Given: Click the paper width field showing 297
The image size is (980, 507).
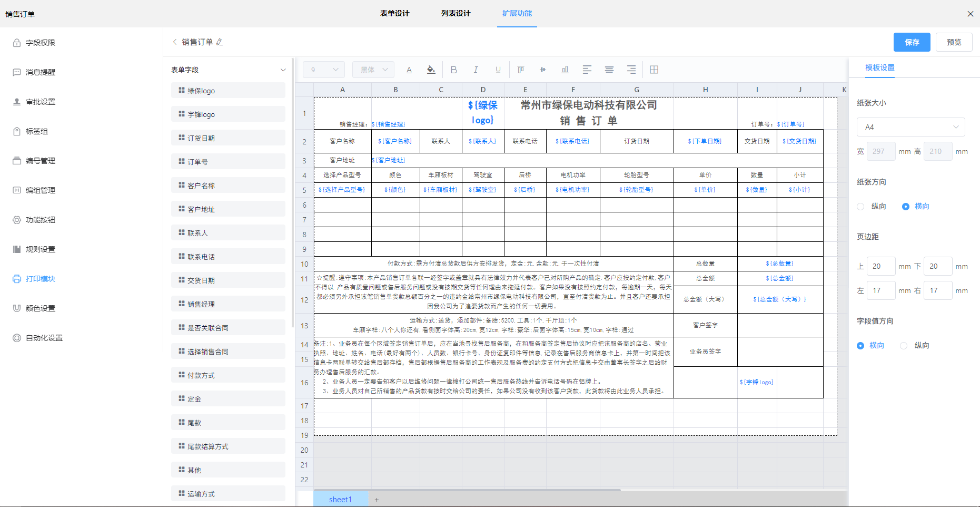Looking at the screenshot, I should (x=881, y=151).
